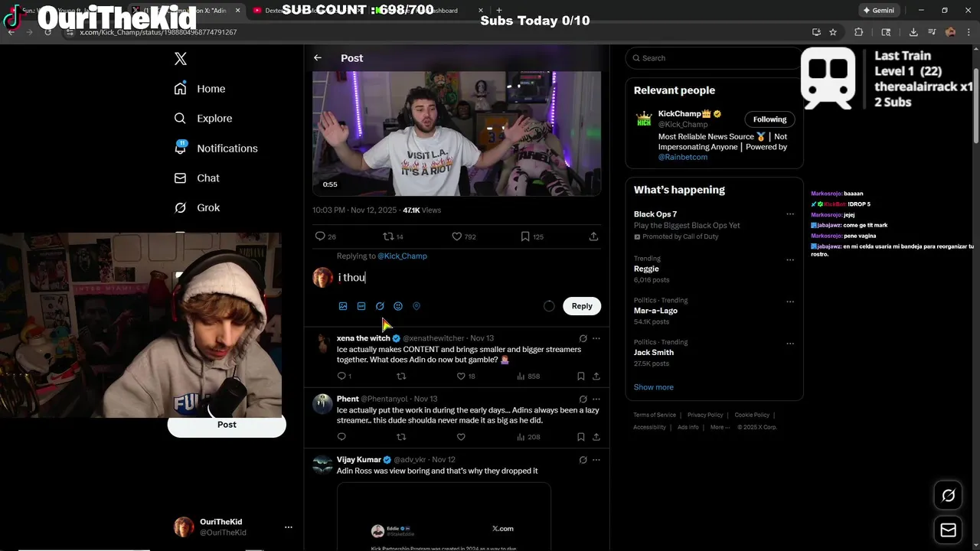Like Phent's comment
The image size is (980, 551).
coord(461,437)
